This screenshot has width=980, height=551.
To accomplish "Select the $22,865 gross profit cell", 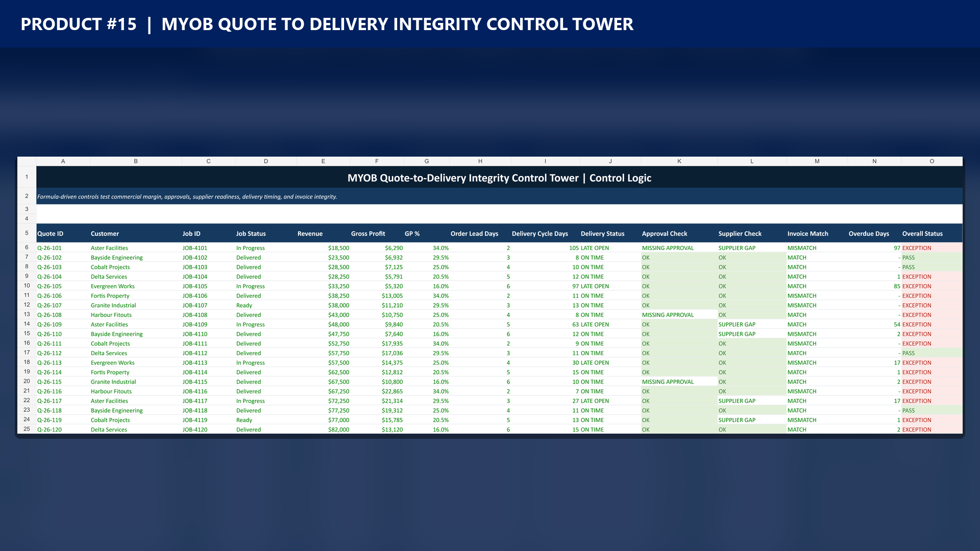I will pos(377,391).
